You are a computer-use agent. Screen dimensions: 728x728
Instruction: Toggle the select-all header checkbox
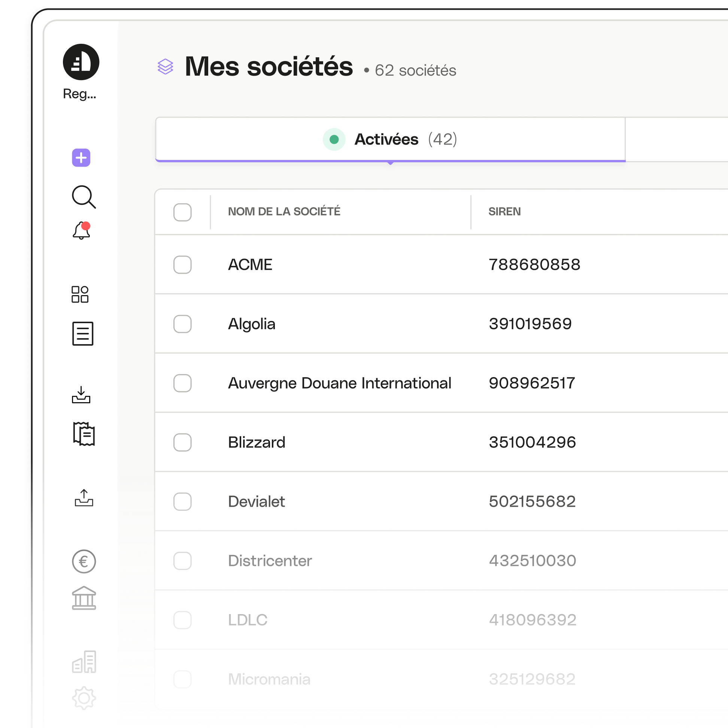coord(182,212)
